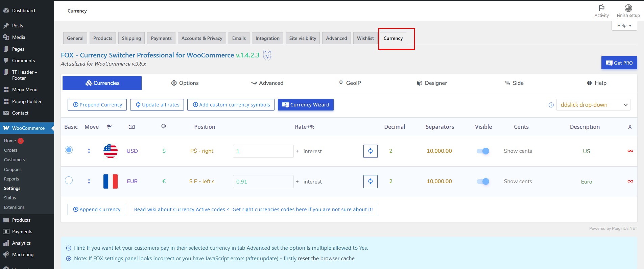Click the Finish setup progress icon
644x269 pixels.
click(628, 8)
